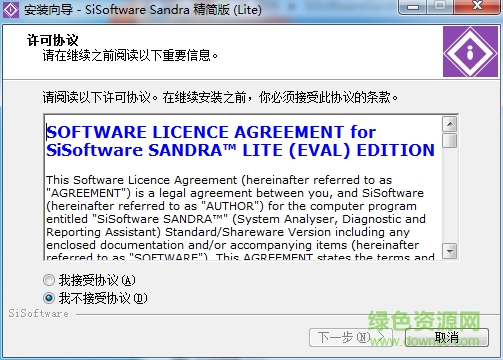Click the disabled maximize window button
Viewport: 503px width, 360px height.
[440, 7]
